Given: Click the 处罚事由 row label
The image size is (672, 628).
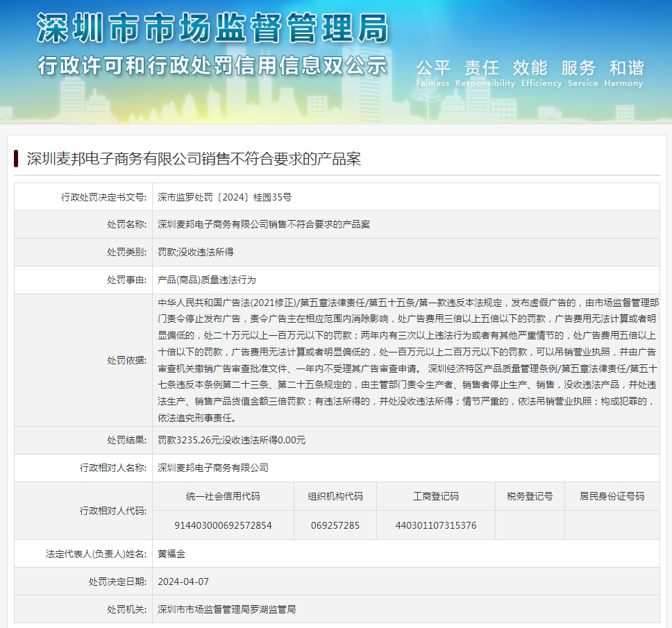Looking at the screenshot, I should pyautogui.click(x=127, y=280).
